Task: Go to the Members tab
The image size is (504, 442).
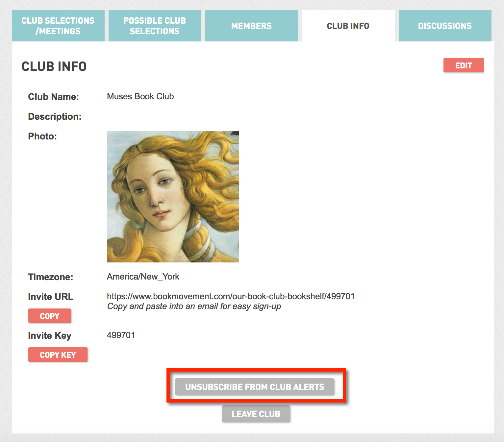Action: 251,26
